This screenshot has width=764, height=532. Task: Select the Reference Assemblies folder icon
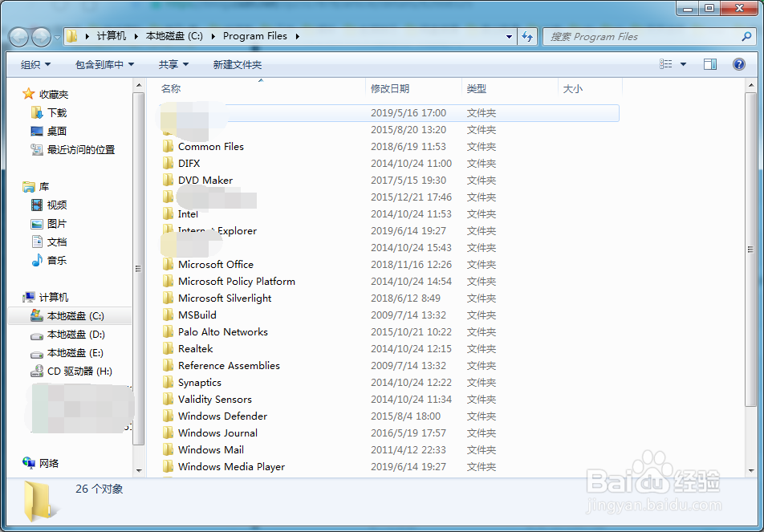point(168,365)
